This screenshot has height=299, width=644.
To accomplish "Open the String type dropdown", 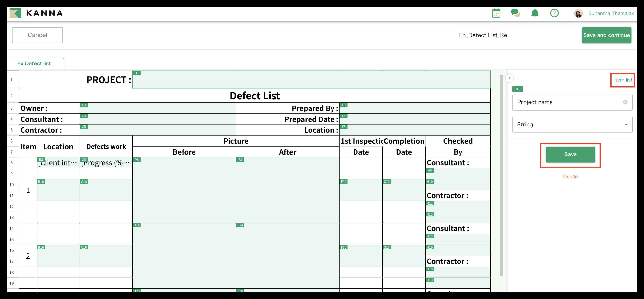I will click(x=572, y=125).
